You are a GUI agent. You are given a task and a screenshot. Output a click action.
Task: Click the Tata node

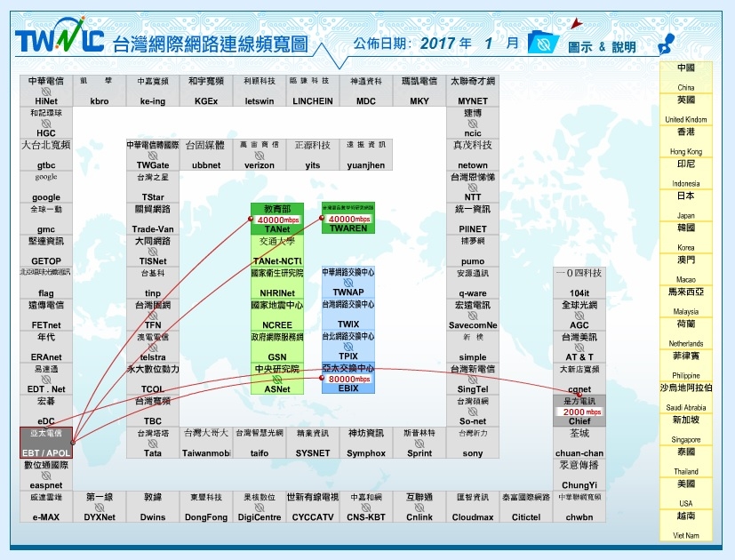point(153,443)
